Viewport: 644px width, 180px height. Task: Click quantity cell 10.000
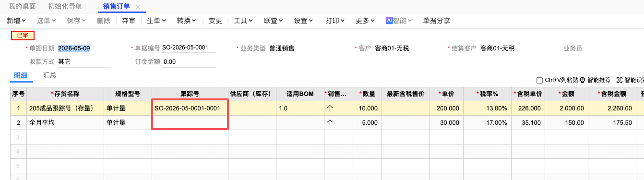[367, 108]
